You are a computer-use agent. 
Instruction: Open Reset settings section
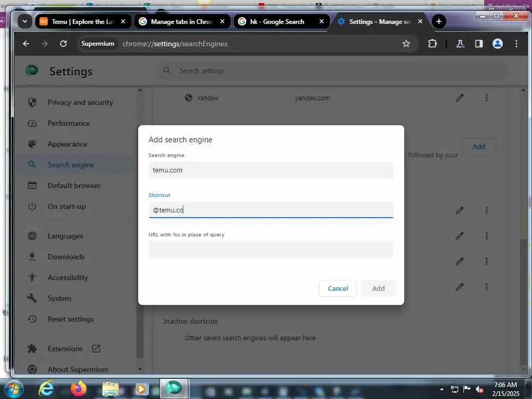click(70, 319)
